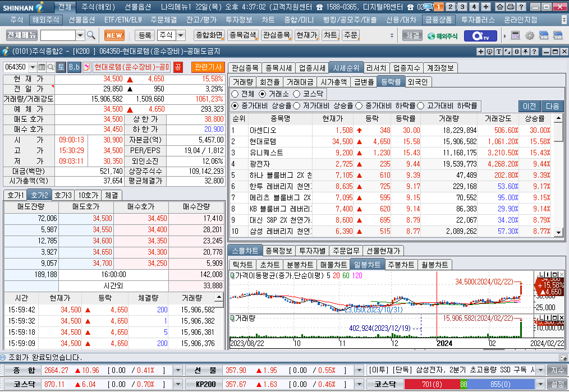Click the 다음 next page button
The height and width of the screenshot is (392, 569).
pyautogui.click(x=552, y=106)
